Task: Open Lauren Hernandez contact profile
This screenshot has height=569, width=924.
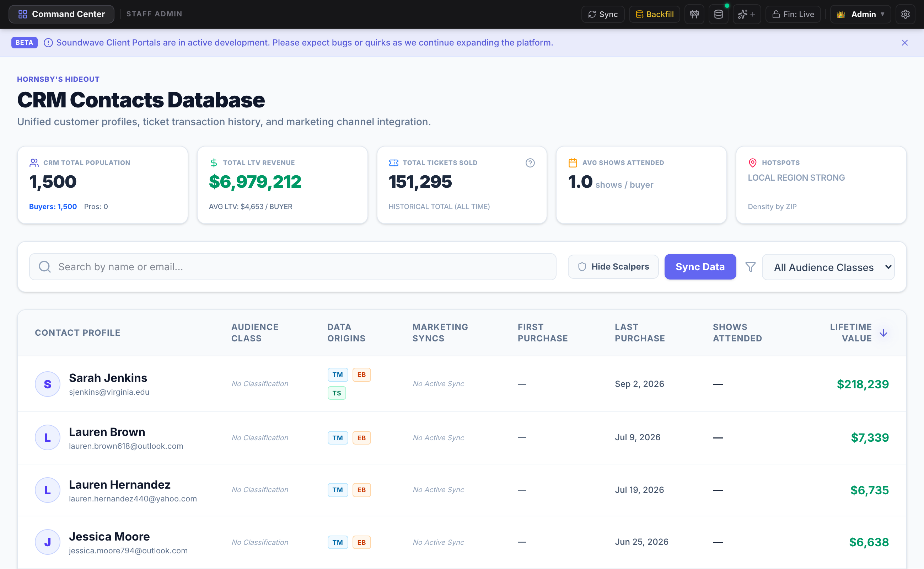Action: coord(120,485)
